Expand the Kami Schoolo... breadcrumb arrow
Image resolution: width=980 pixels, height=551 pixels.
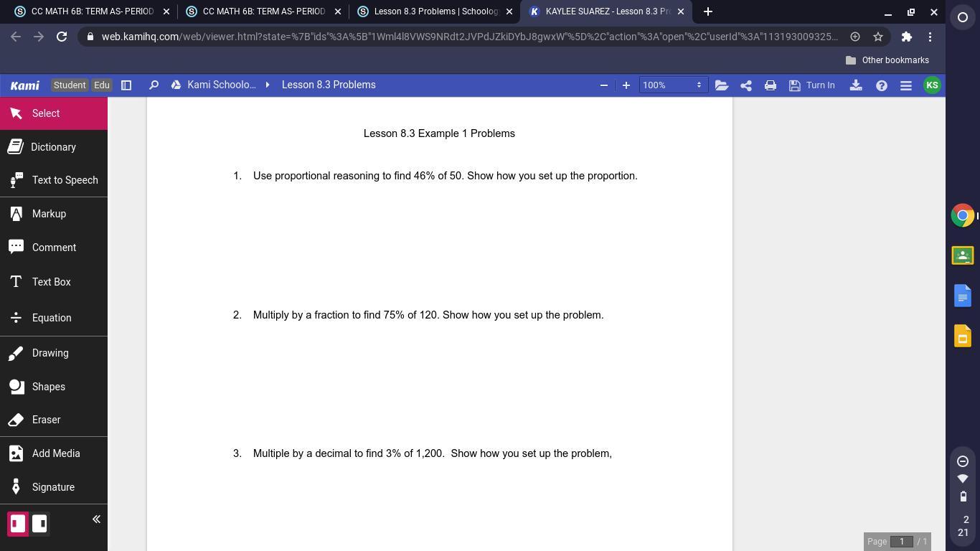[268, 85]
